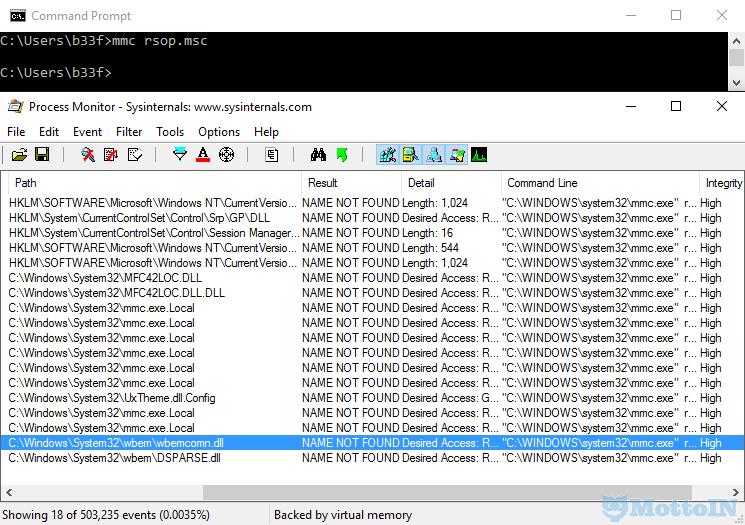
Task: Click the Command Line column header
Action: click(x=600, y=183)
